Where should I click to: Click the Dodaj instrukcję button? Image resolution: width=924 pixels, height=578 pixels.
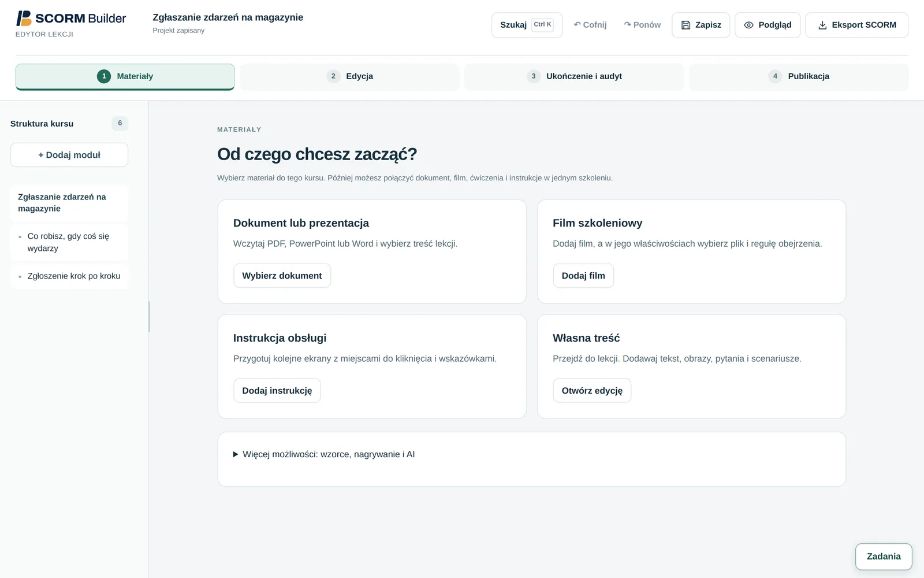pos(277,391)
